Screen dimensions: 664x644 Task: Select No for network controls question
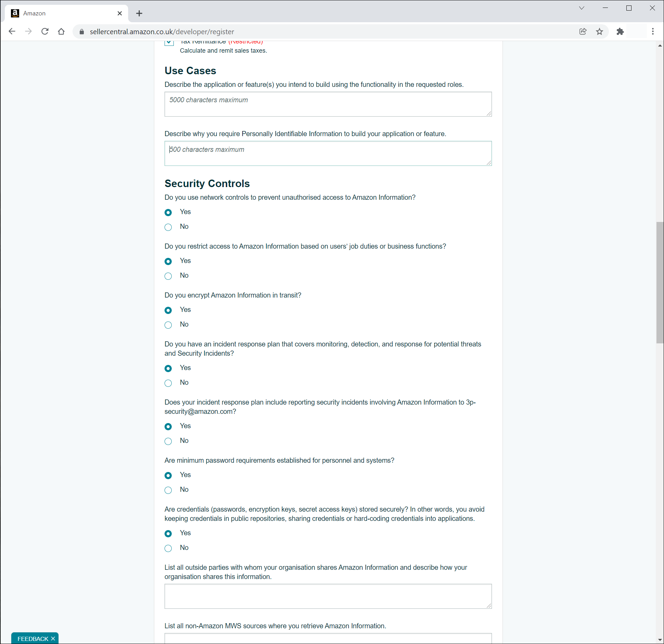[168, 227]
